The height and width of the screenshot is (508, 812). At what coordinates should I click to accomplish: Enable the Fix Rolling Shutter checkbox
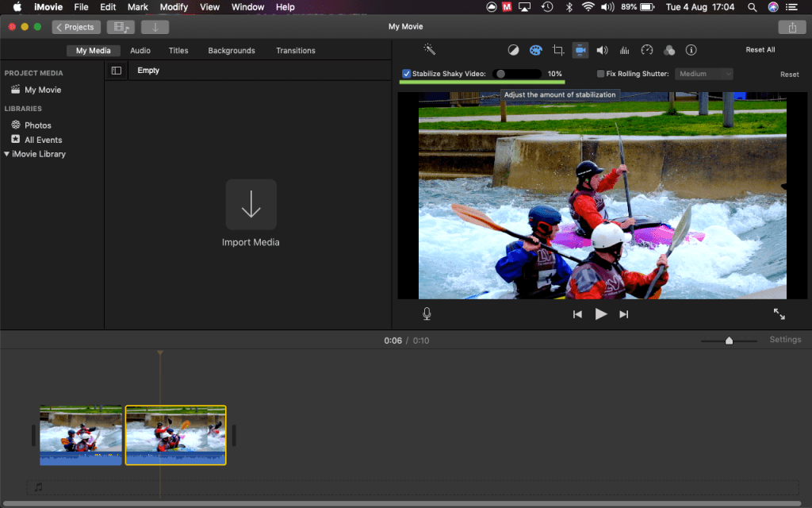coord(600,74)
